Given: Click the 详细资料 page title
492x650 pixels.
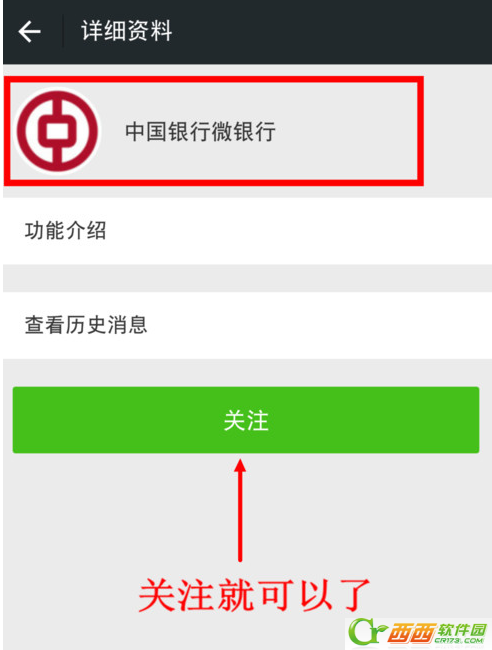Looking at the screenshot, I should tap(126, 31).
